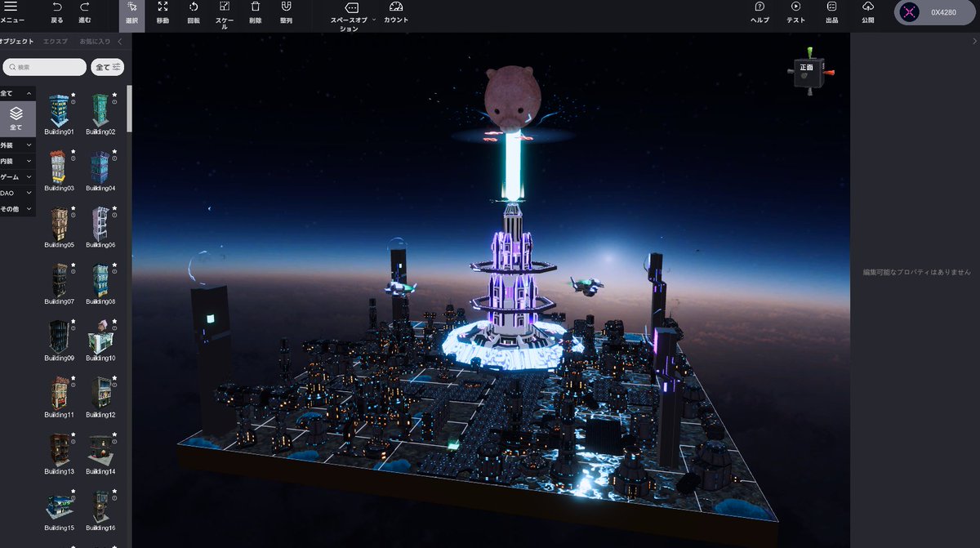The image size is (980, 548).
Task: Click 公開 publish cloud icon
Action: click(x=868, y=7)
